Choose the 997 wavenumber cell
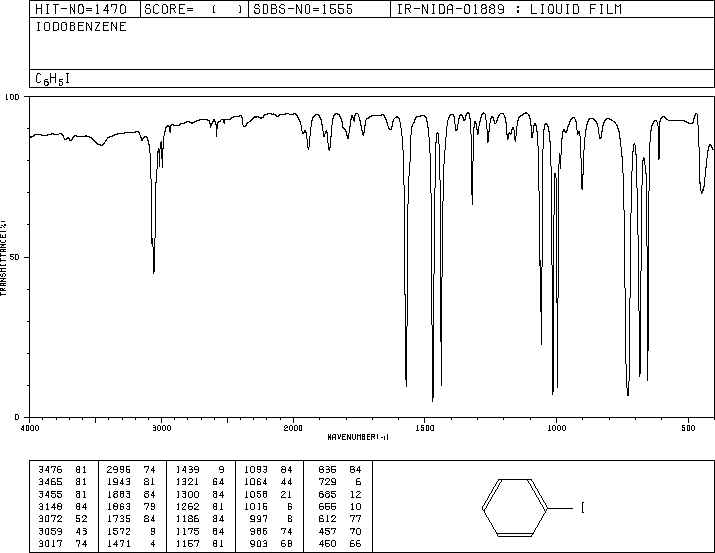This screenshot has height=553, width=715. 259,519
